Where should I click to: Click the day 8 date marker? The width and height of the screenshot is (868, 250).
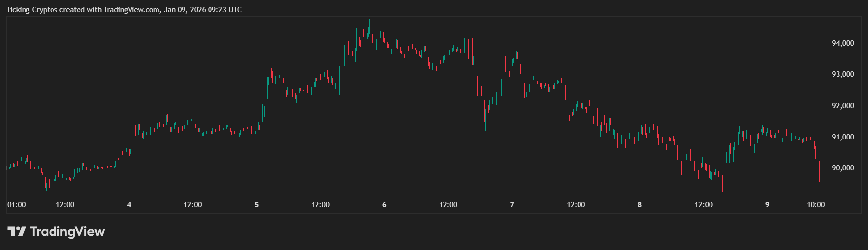(640, 205)
